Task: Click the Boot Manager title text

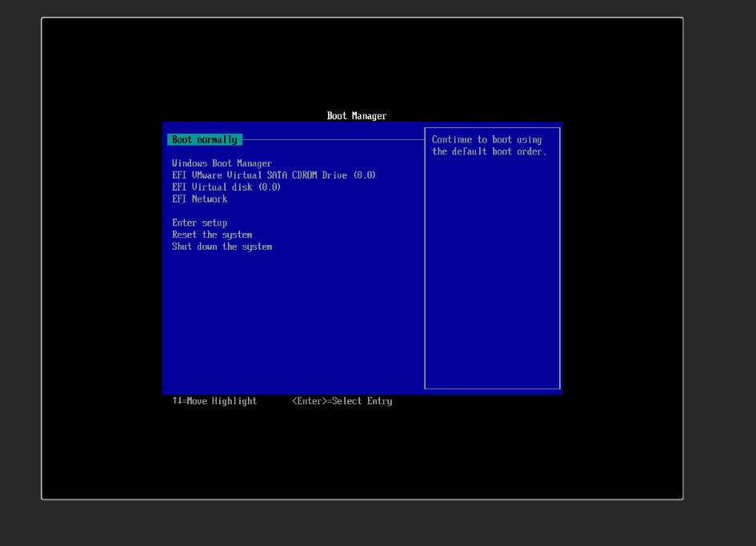Action: pyautogui.click(x=357, y=116)
